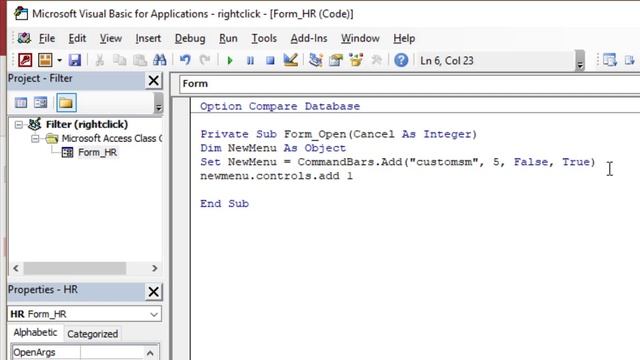Click the VBA title bar application icon
This screenshot has width=640, height=360.
[x=20, y=13]
